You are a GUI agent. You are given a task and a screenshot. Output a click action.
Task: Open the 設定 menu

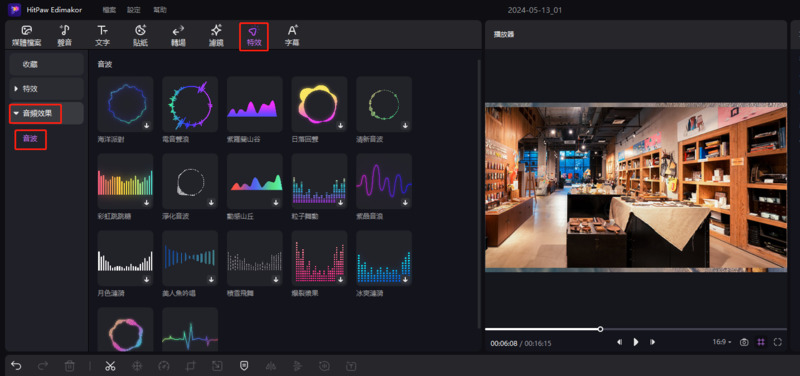[134, 10]
